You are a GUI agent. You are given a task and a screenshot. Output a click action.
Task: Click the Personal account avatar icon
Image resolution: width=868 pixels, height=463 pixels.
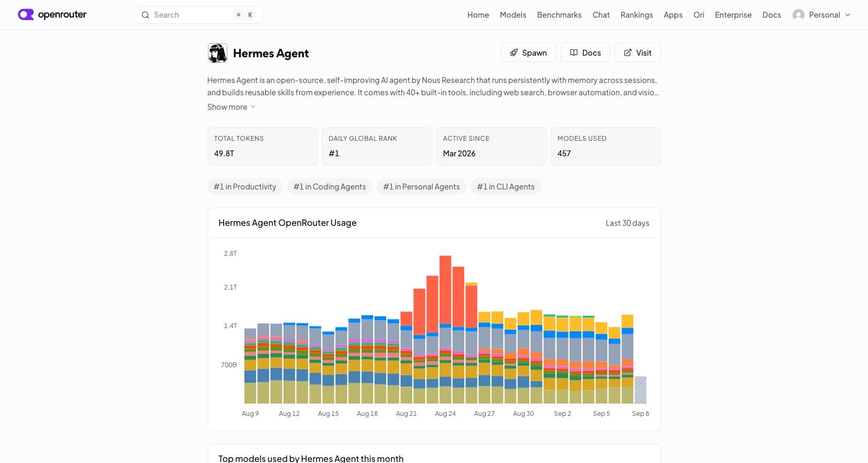[x=798, y=15]
